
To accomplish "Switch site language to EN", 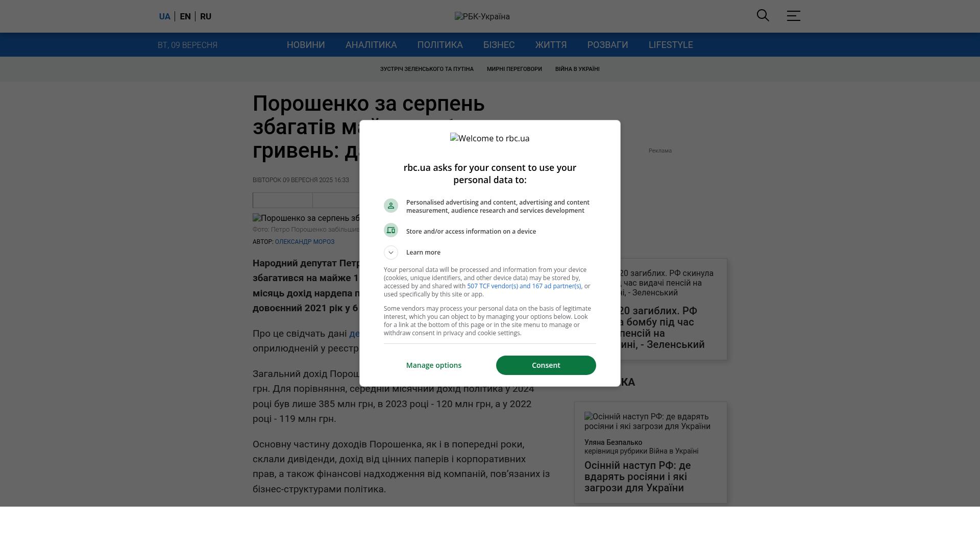I will [x=185, y=16].
